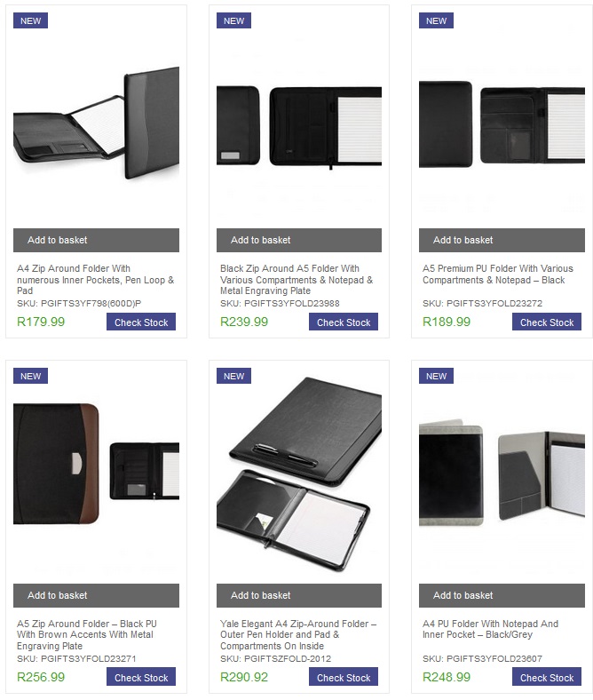This screenshot has height=700, width=593.
Task: Check stock for the R256.99 folder
Action: (x=141, y=677)
